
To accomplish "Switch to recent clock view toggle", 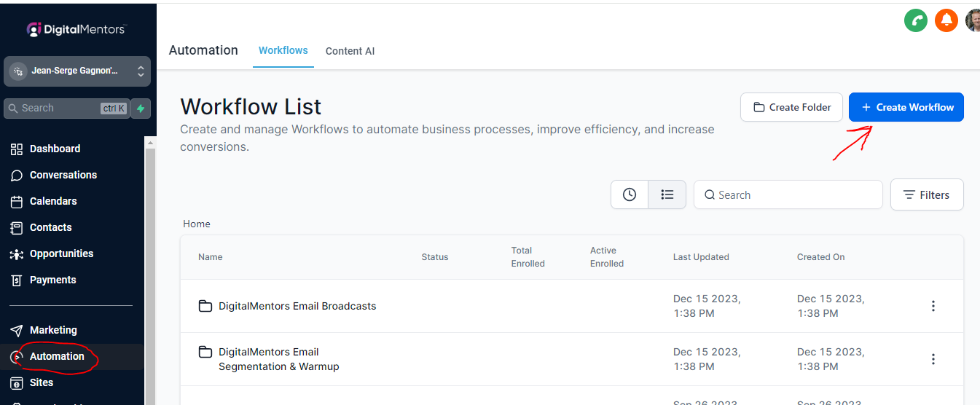I will tap(630, 194).
